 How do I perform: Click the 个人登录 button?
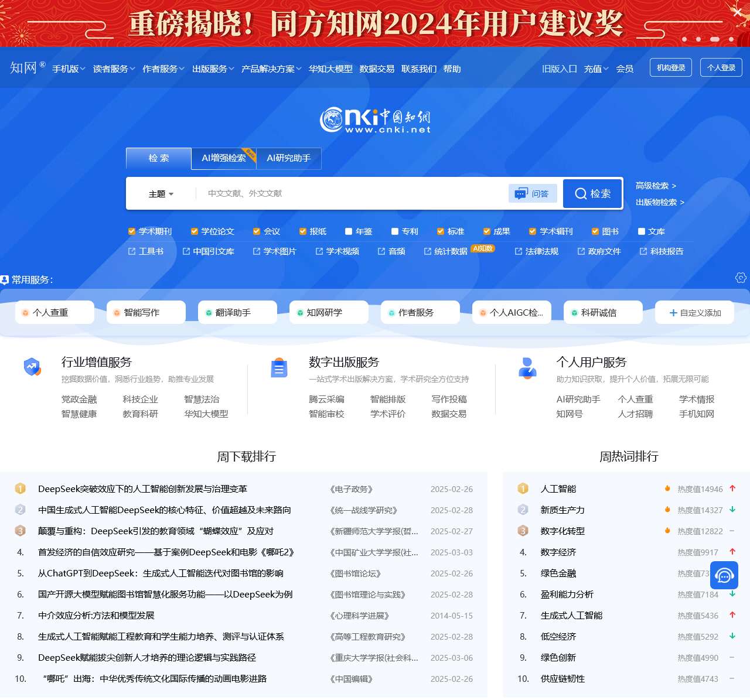(x=721, y=67)
